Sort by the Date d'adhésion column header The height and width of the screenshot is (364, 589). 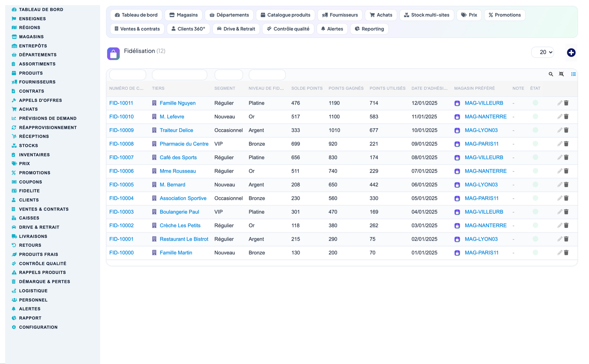430,88
